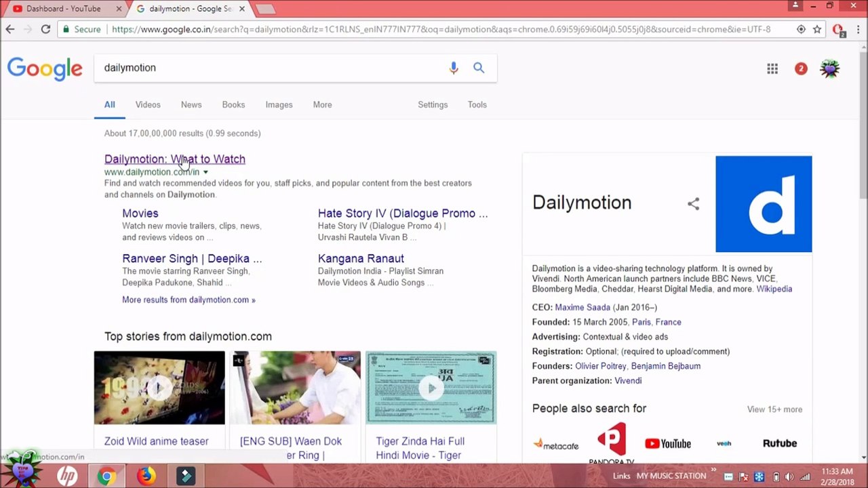Click the browser back arrow

(10, 29)
